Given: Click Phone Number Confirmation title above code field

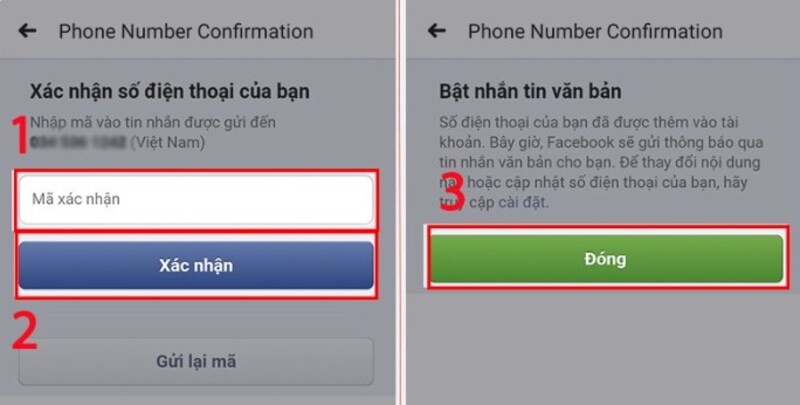Looking at the screenshot, I should pyautogui.click(x=186, y=31).
